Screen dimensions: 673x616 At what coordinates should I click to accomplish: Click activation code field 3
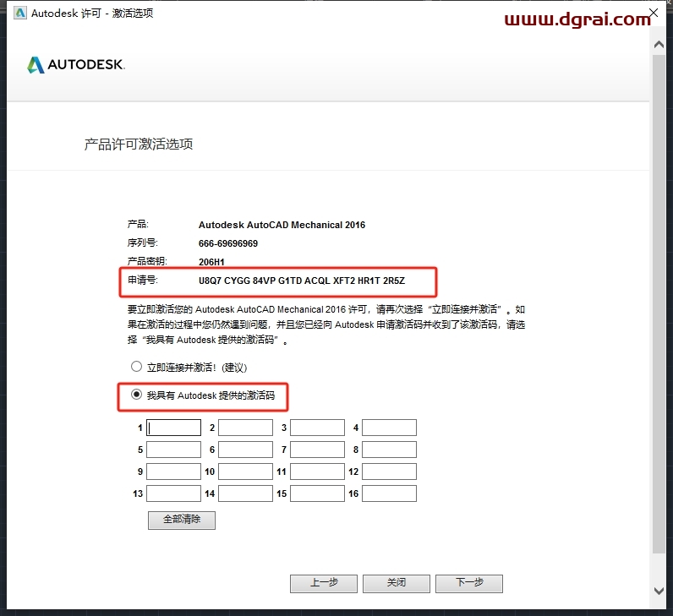point(318,428)
